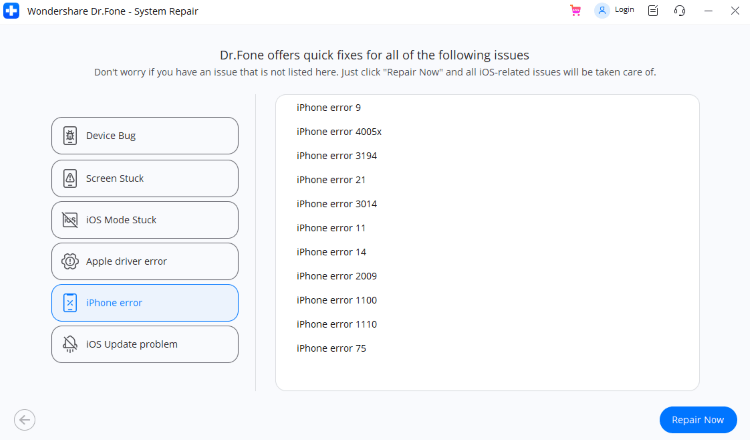Select the Device Bug category
This screenshot has height=440, width=750.
(145, 136)
